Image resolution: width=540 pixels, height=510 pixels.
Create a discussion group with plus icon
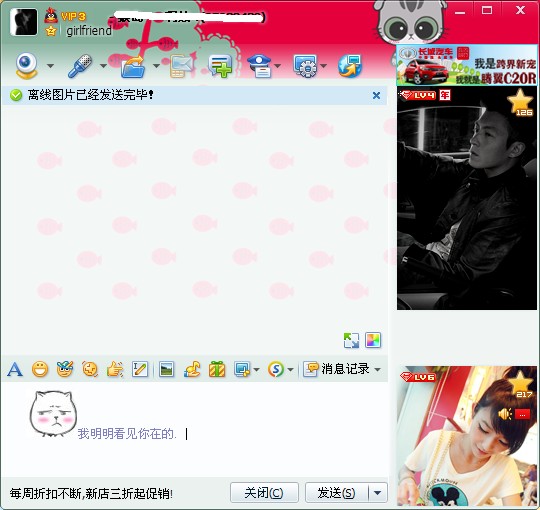tap(220, 66)
